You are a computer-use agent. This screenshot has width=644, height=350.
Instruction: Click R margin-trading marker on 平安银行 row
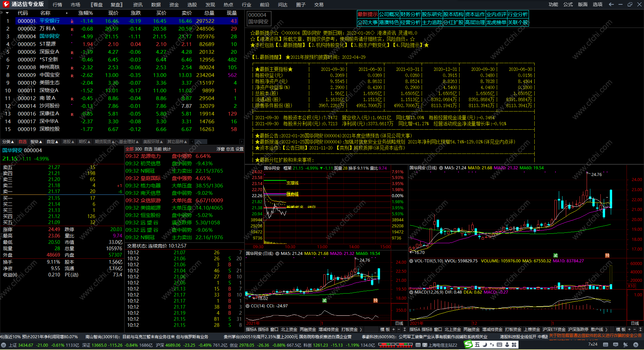point(72,21)
